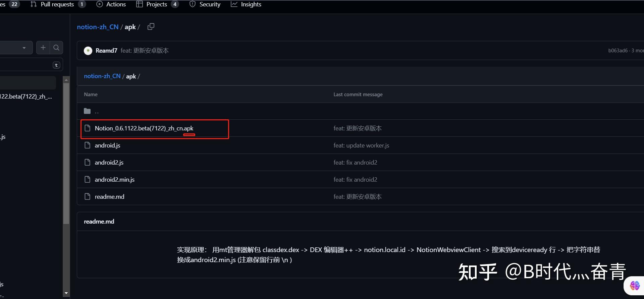Screen dimensions: 644x299
Task: Click the Last commit message column header
Action: (x=358, y=95)
